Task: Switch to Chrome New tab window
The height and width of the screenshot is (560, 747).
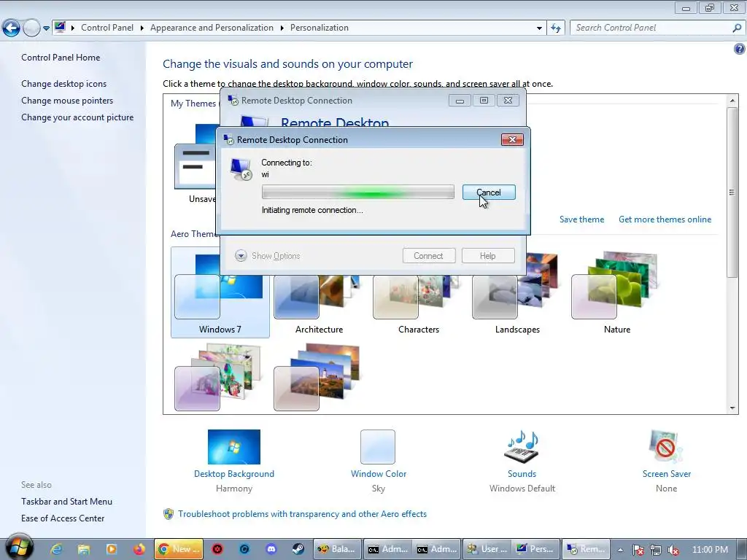Action: click(x=179, y=549)
